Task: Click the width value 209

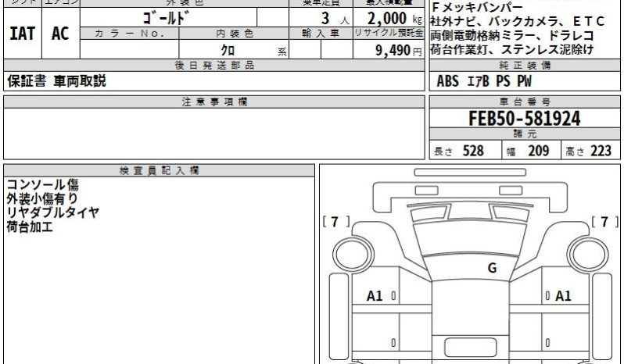Action: pos(539,151)
